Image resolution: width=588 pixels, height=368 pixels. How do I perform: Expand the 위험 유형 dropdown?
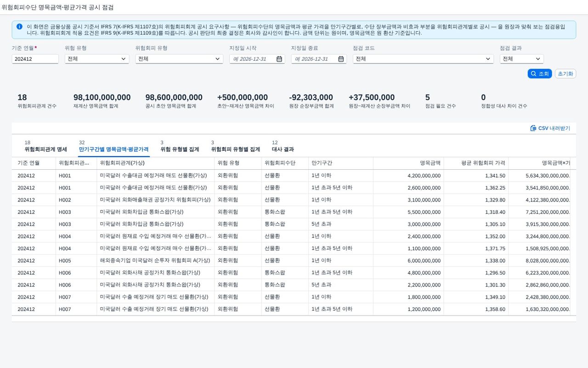coord(97,59)
